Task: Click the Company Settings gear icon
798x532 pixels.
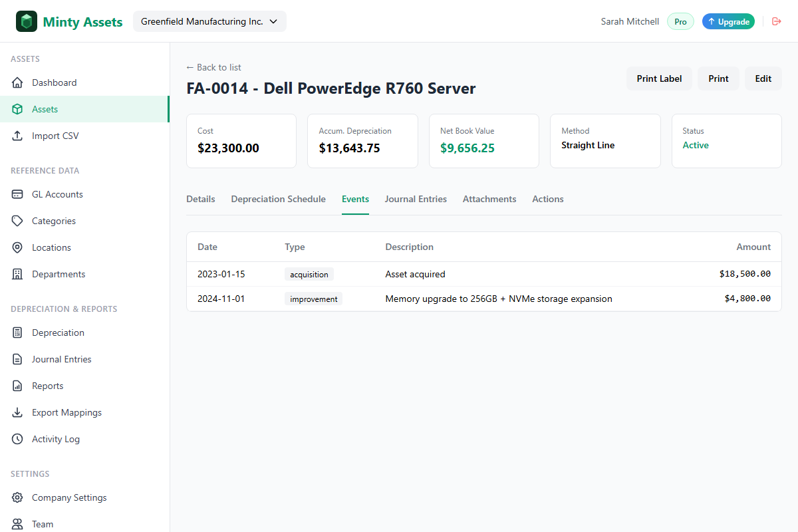Action: tap(17, 497)
